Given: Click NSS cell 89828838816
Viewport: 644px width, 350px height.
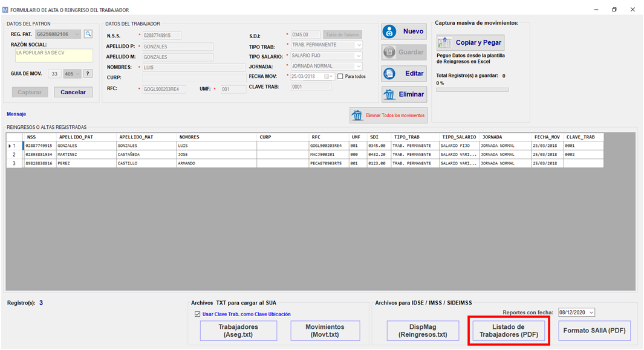Looking at the screenshot, I should [x=39, y=163].
